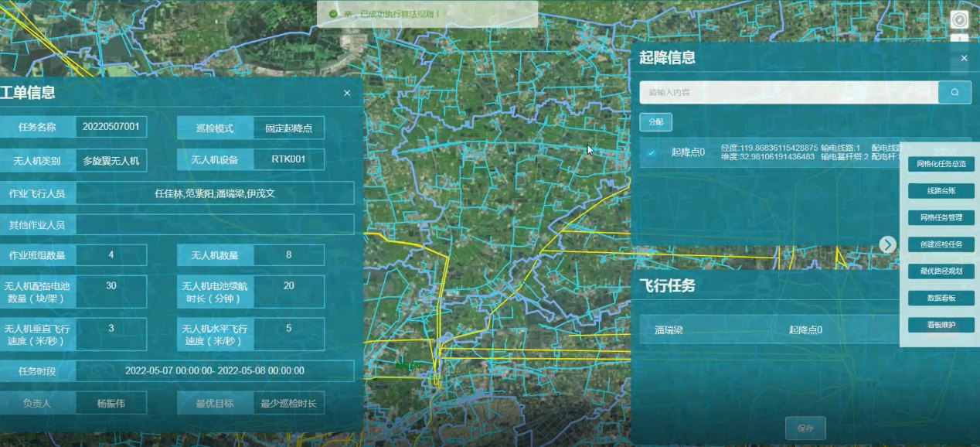Toggle the 起降点0 checkbox
This screenshot has width=980, height=447.
coord(652,153)
